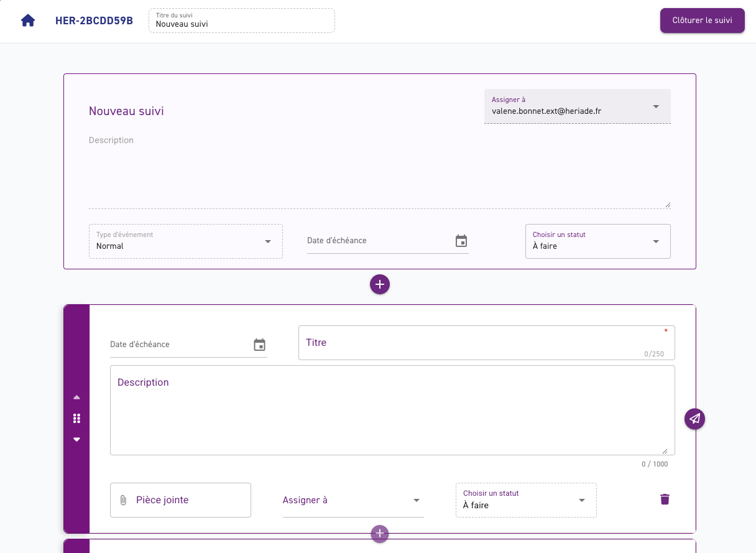
Task: Delete the step with trash icon
Action: pos(665,499)
